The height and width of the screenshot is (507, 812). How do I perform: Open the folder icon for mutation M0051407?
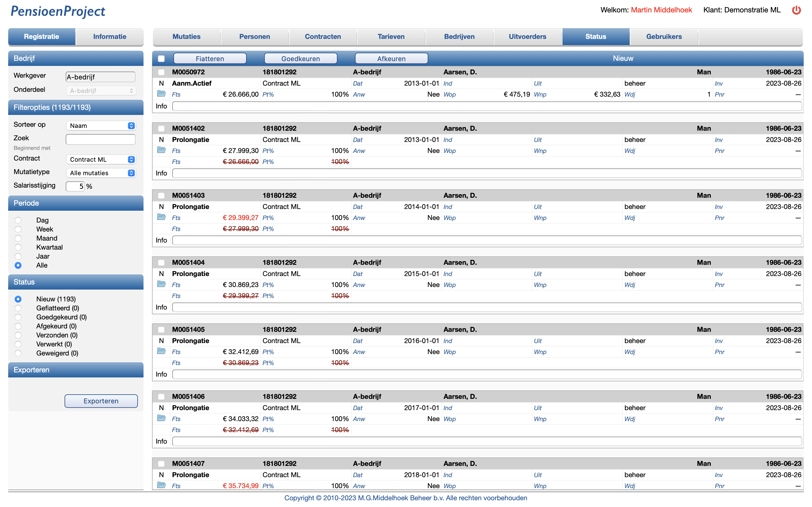click(161, 485)
